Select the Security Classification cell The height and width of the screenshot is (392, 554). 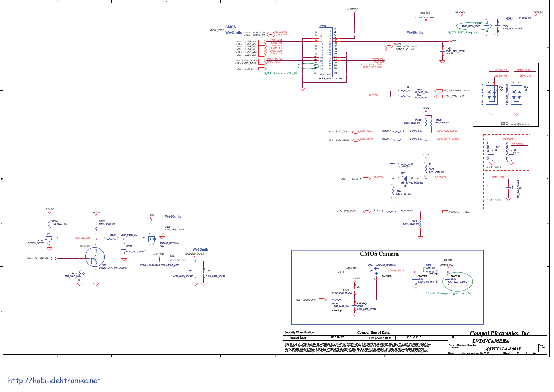[299, 332]
